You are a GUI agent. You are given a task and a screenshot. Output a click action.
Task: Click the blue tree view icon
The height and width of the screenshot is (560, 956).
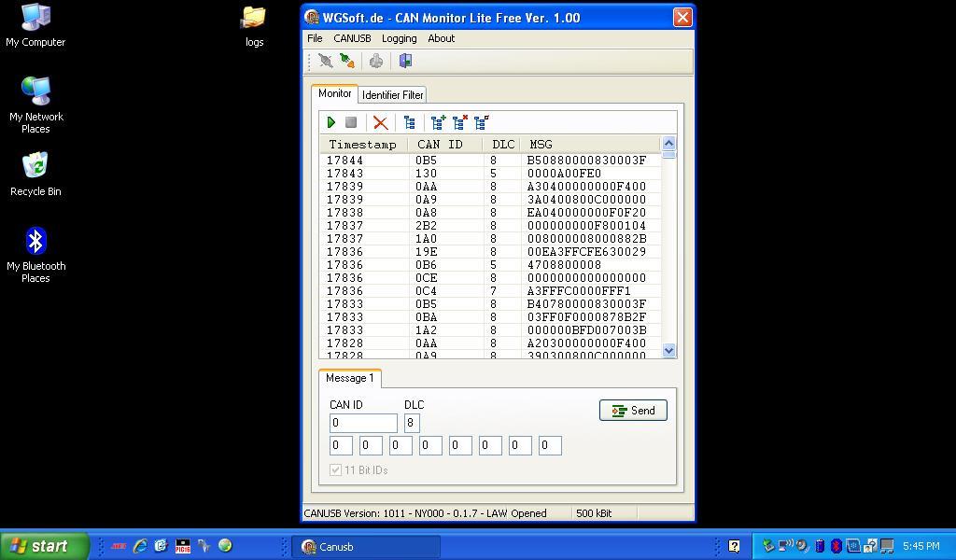(x=410, y=122)
